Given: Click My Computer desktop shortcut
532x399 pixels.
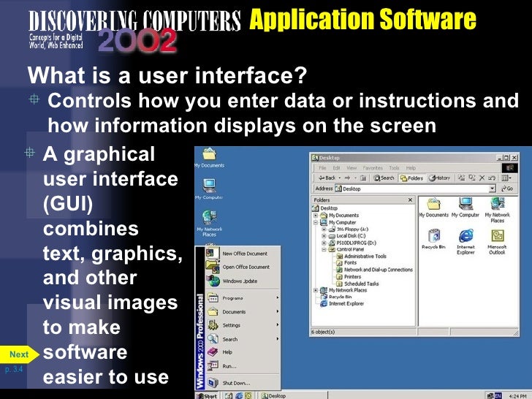Looking at the screenshot, I should [x=209, y=189].
